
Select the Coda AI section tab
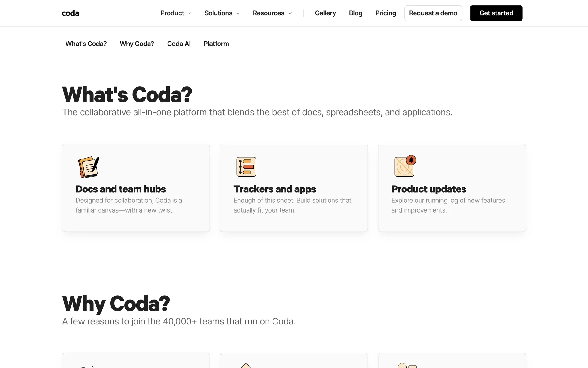tap(179, 44)
